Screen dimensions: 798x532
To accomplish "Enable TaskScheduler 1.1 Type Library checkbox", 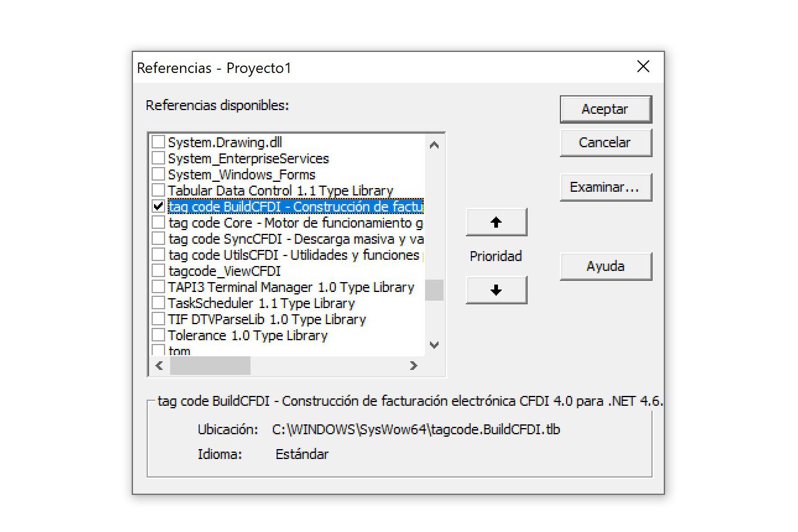I will (158, 303).
